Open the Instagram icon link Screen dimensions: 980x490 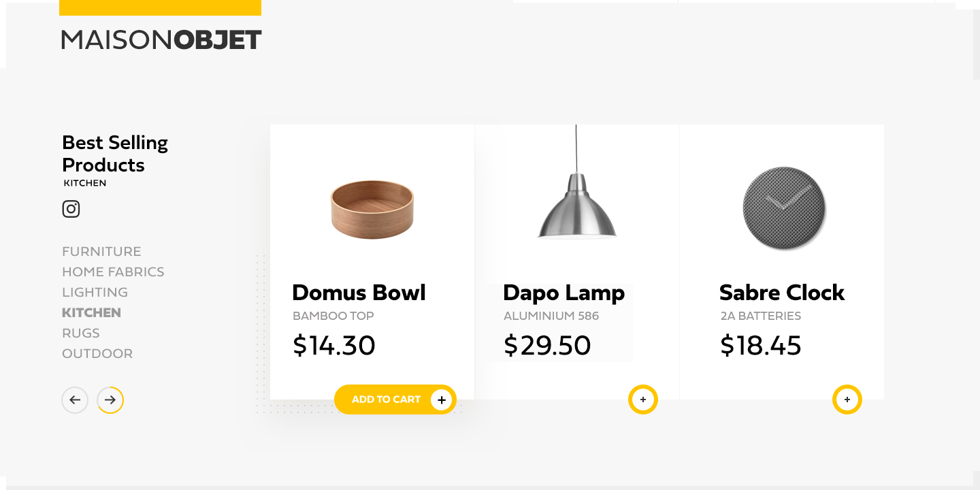click(71, 209)
